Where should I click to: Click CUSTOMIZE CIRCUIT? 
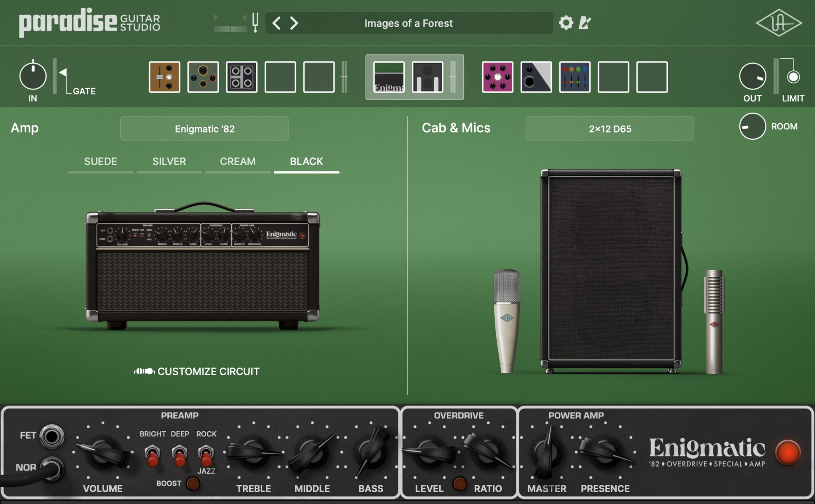coord(197,371)
